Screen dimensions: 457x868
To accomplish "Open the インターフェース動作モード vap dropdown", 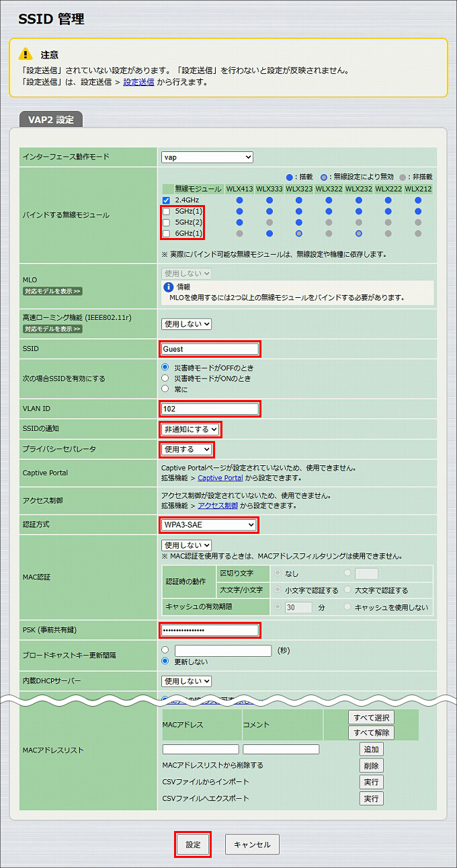I will click(207, 157).
